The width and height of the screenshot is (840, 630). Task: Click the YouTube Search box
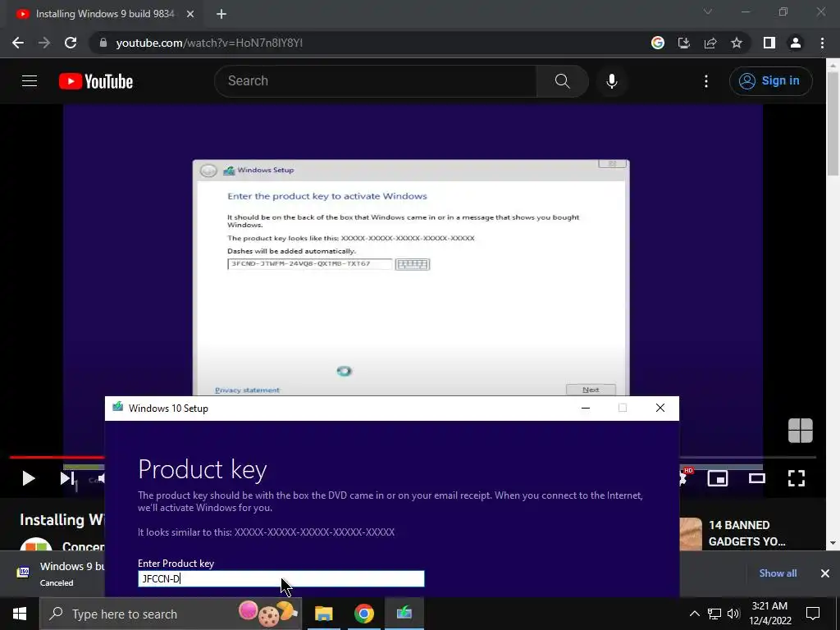point(376,81)
